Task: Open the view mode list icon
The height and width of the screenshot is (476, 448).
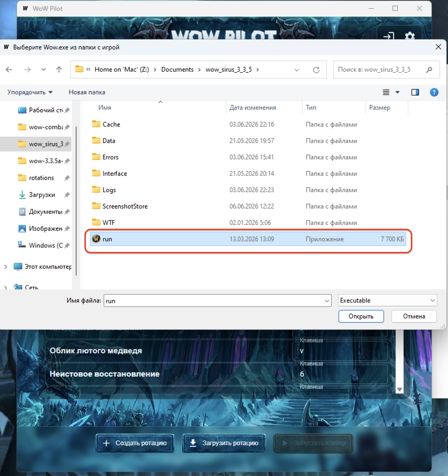Action: click(386, 92)
